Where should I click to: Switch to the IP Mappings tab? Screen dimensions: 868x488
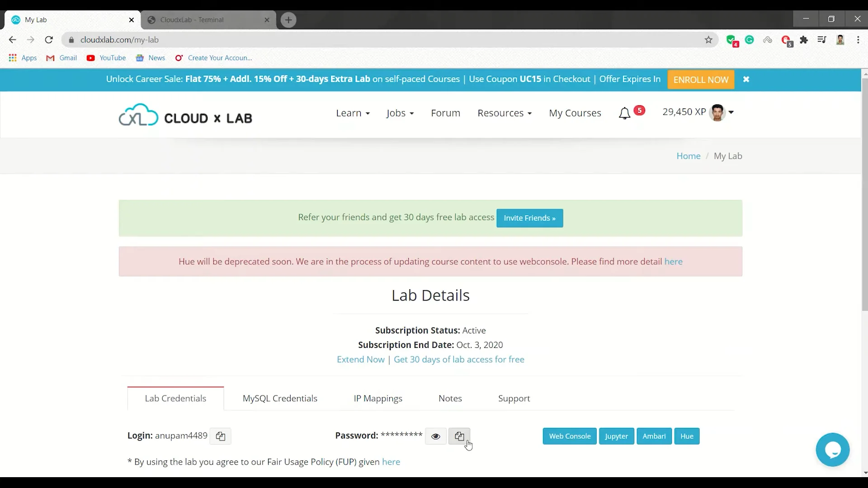click(378, 398)
